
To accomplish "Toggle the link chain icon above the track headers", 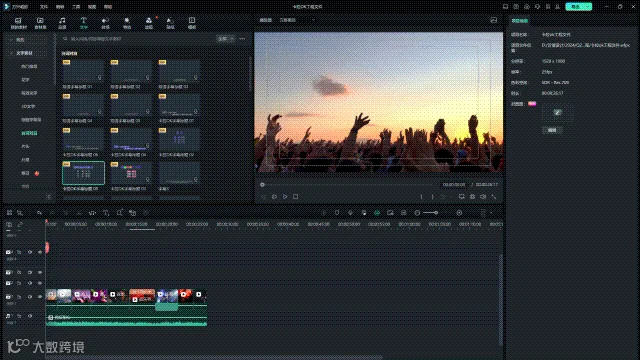I will (x=20, y=224).
